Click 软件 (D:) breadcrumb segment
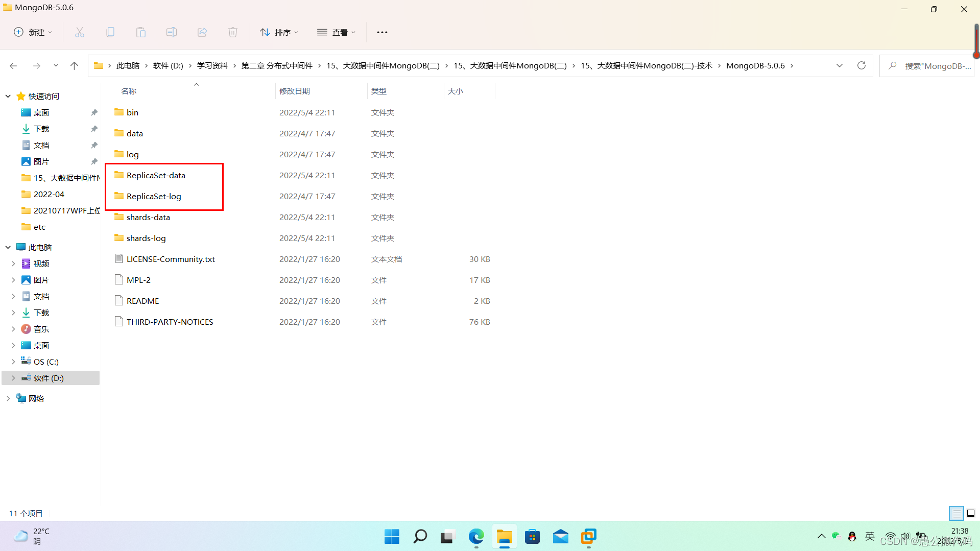 click(168, 66)
